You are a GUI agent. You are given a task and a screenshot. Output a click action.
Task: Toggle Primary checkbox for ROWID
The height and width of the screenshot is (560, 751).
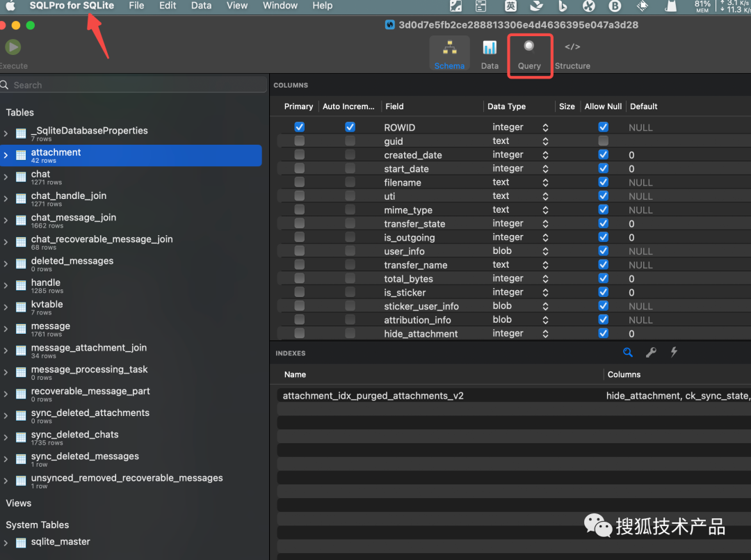(299, 127)
